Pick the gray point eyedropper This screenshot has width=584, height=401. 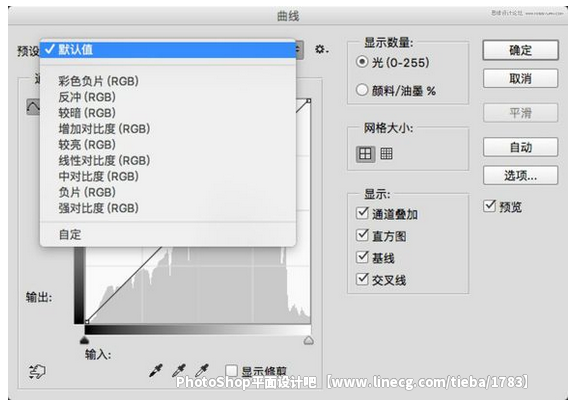coord(179,370)
